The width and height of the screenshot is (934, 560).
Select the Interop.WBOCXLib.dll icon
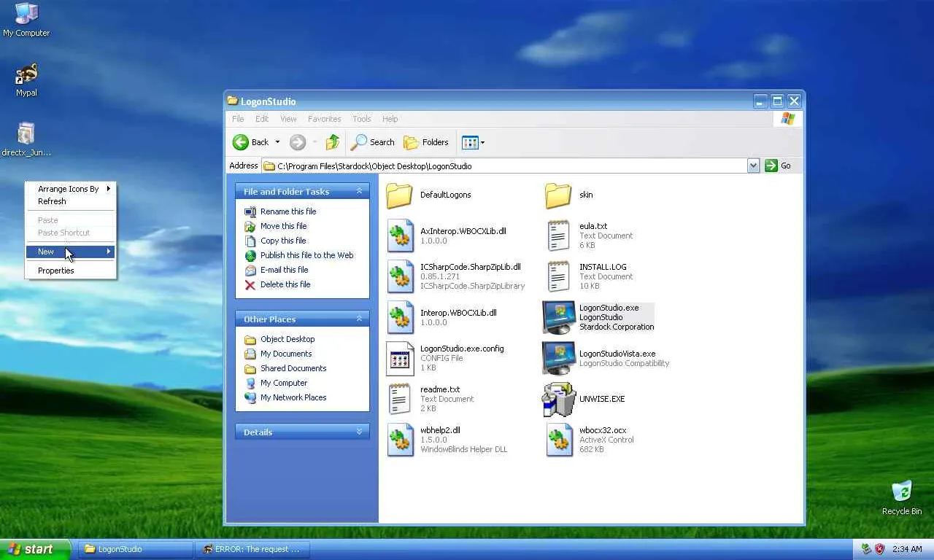[399, 317]
